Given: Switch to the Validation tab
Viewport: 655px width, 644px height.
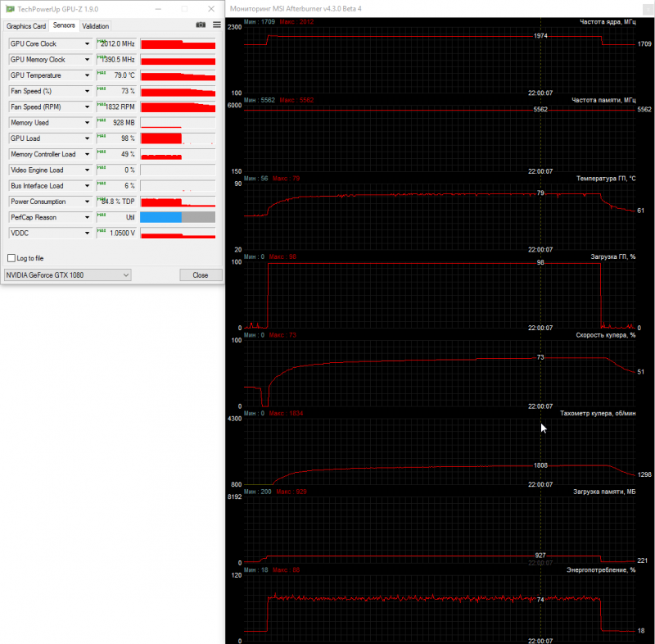Looking at the screenshot, I should point(95,26).
